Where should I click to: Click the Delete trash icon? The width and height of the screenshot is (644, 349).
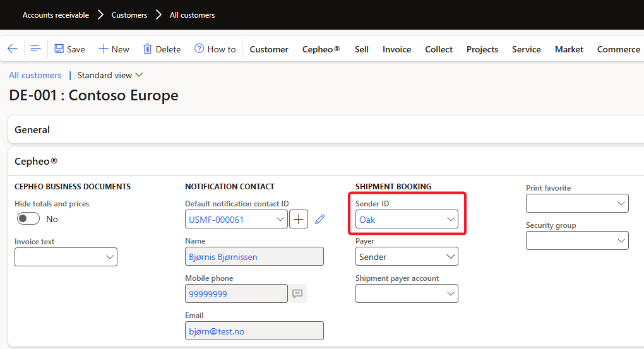tap(148, 49)
